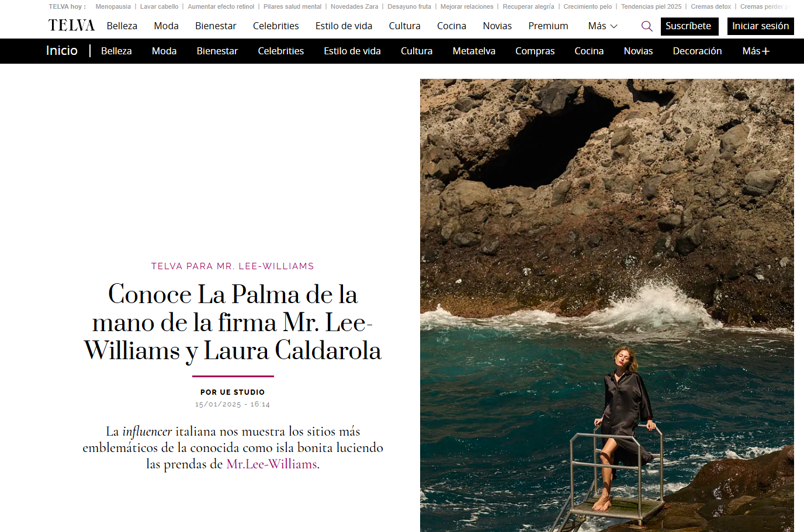Go to Decoración section
804x532 pixels.
tap(697, 51)
